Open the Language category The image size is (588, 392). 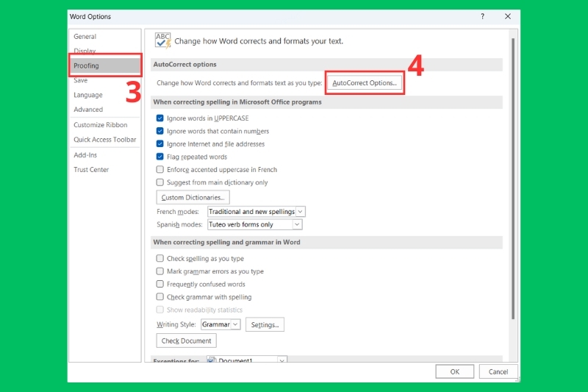click(x=88, y=95)
